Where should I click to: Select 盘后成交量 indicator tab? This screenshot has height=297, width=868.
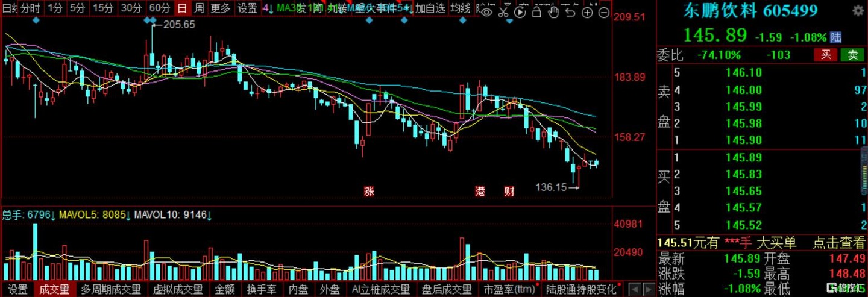(447, 290)
